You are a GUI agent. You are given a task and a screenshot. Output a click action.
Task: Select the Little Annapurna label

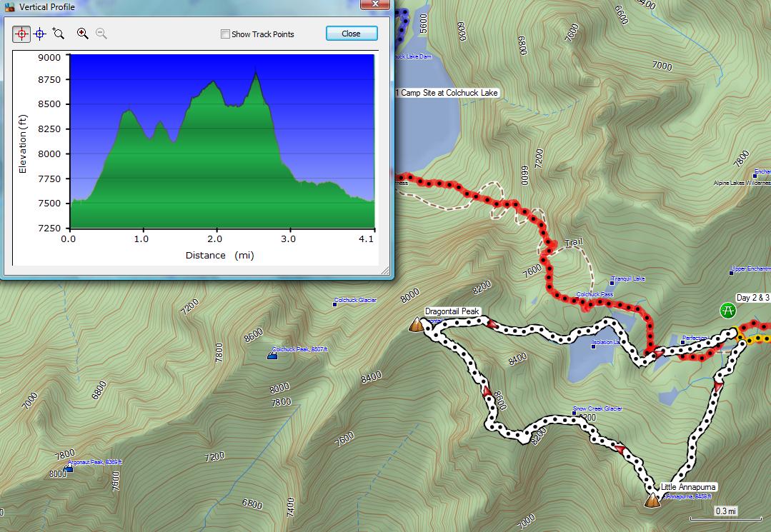(688, 487)
